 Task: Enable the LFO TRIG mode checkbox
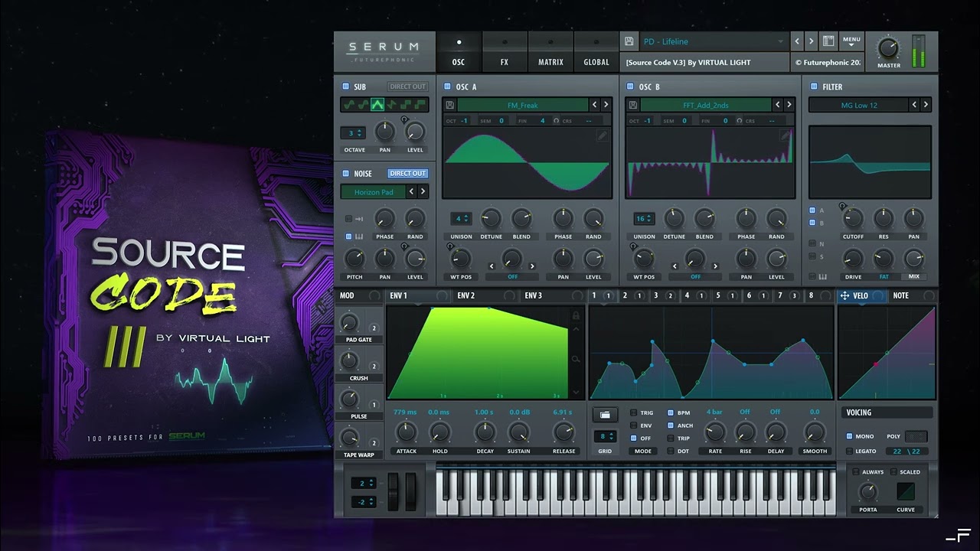(x=634, y=412)
